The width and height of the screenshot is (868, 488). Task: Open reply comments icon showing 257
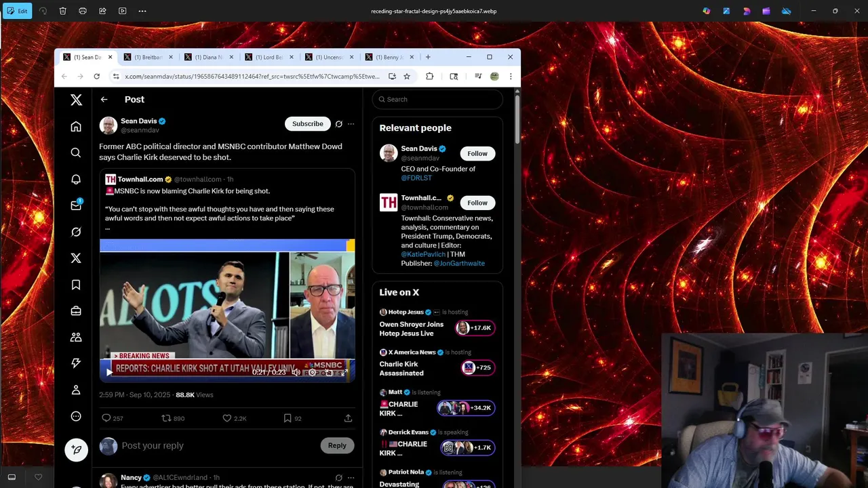pos(106,418)
